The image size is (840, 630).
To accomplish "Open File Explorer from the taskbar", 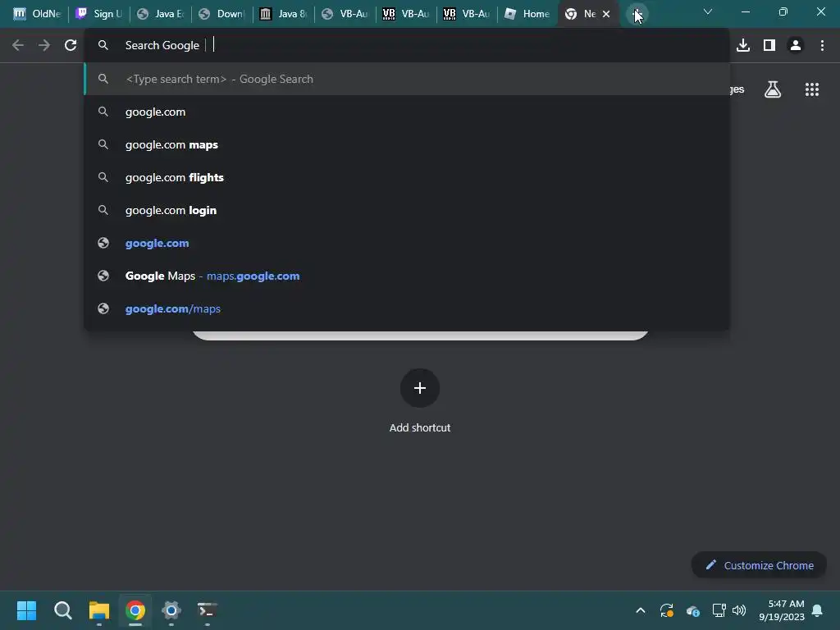I will point(99,610).
